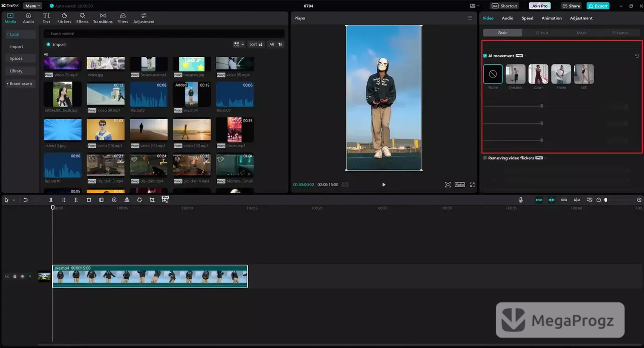Click the timeline zoom-out minus icon
The image size is (644, 348).
[x=598, y=200]
